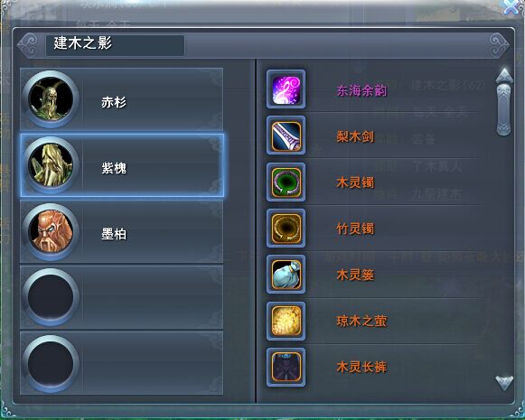The image size is (525, 420).
Task: Click the 木灵篓 pouch item icon
Action: pos(286,275)
